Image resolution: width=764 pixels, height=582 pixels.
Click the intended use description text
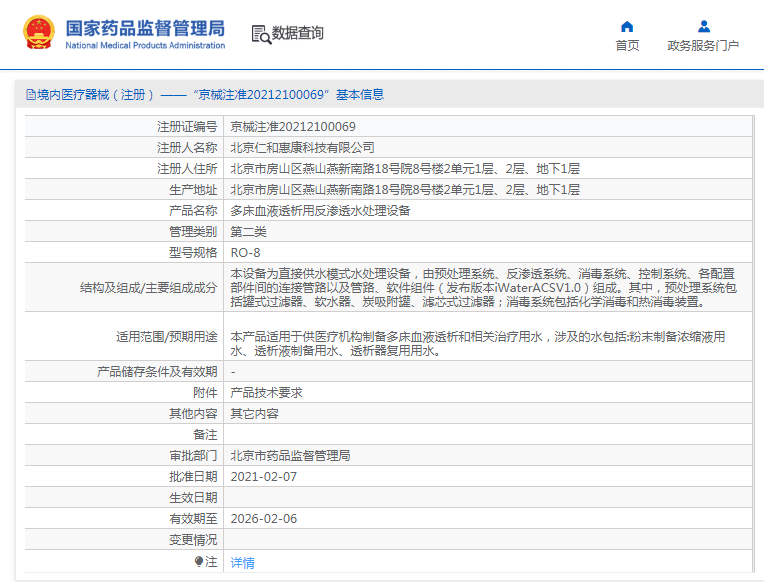click(x=478, y=344)
